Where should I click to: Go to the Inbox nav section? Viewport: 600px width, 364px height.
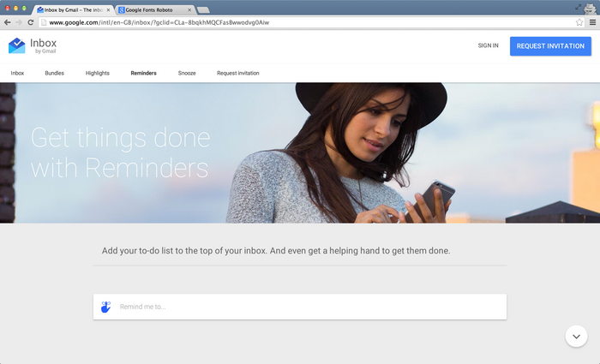tap(17, 73)
